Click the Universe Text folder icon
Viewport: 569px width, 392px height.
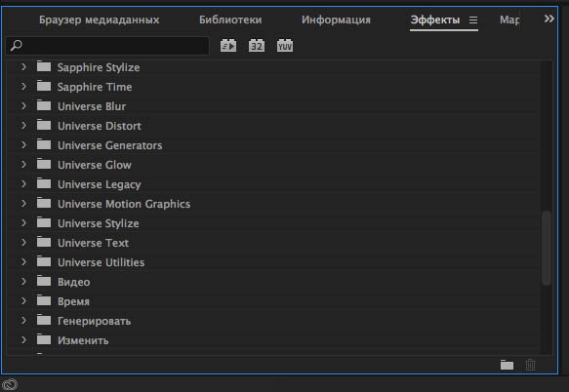point(44,242)
